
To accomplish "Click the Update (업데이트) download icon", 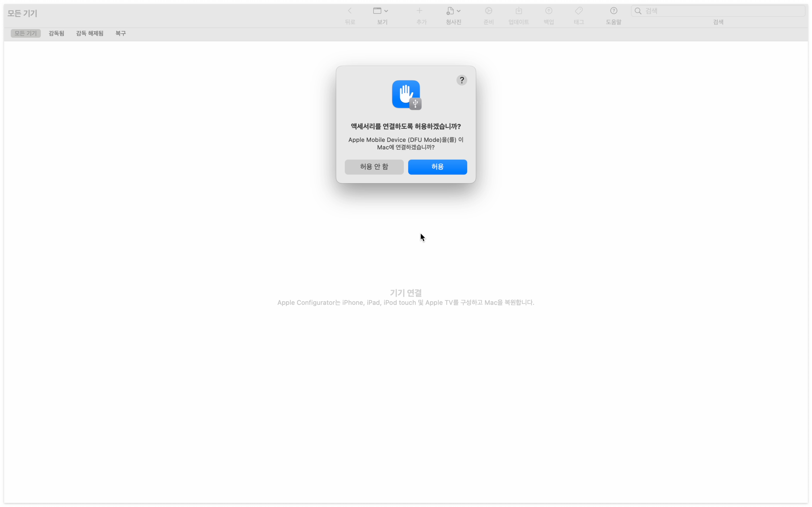I will [519, 11].
